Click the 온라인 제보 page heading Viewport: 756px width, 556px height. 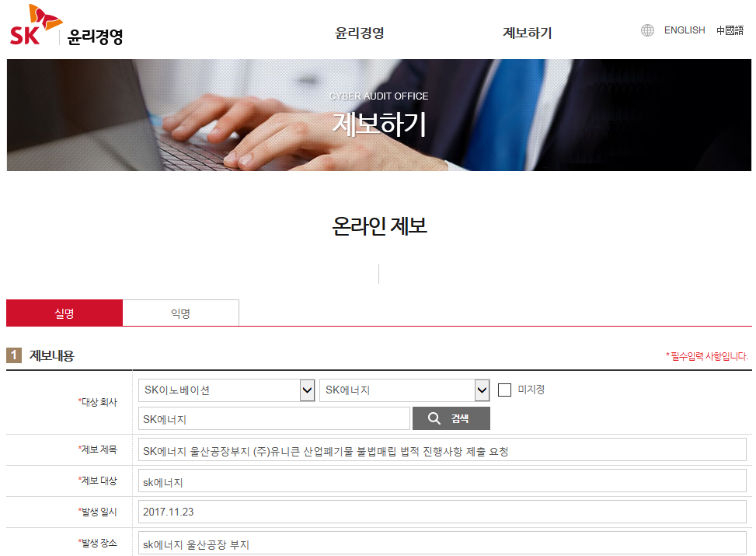tap(379, 226)
